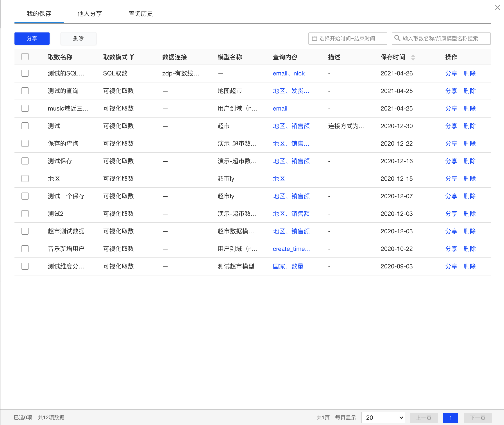
Task: Click the filter icon beside 取数模式
Action: click(132, 57)
